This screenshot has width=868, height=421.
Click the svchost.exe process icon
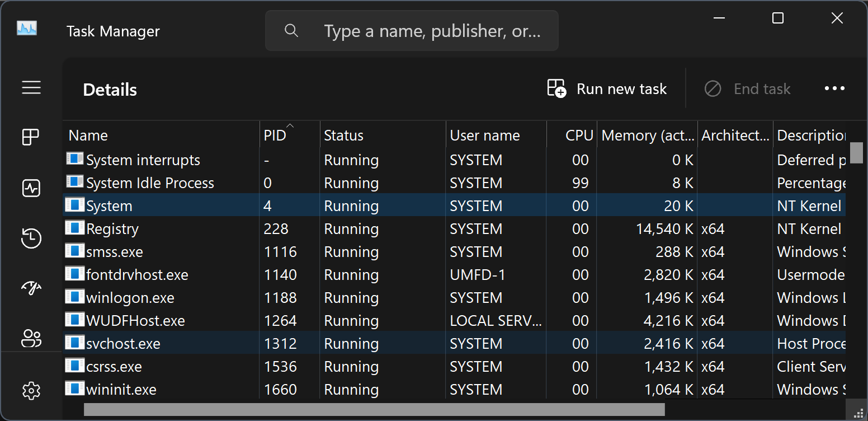click(74, 343)
